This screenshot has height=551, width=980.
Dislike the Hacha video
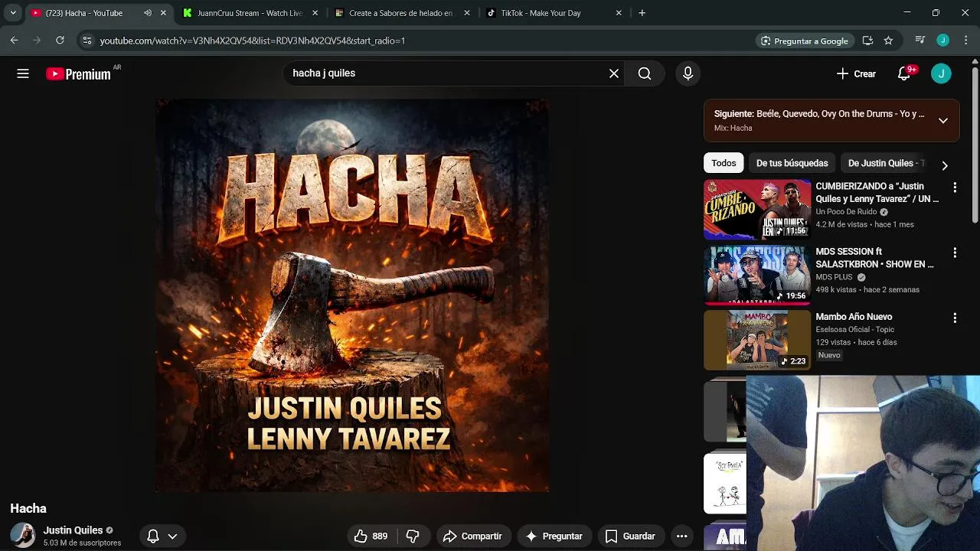(x=413, y=536)
